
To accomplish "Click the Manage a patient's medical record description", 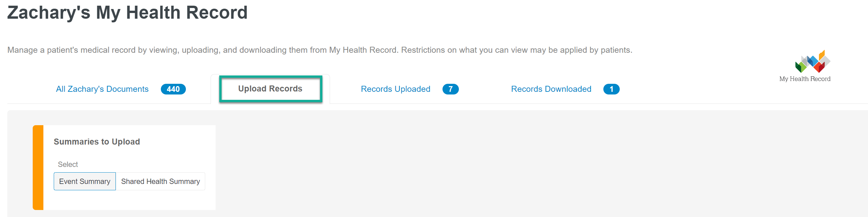I will 320,50.
